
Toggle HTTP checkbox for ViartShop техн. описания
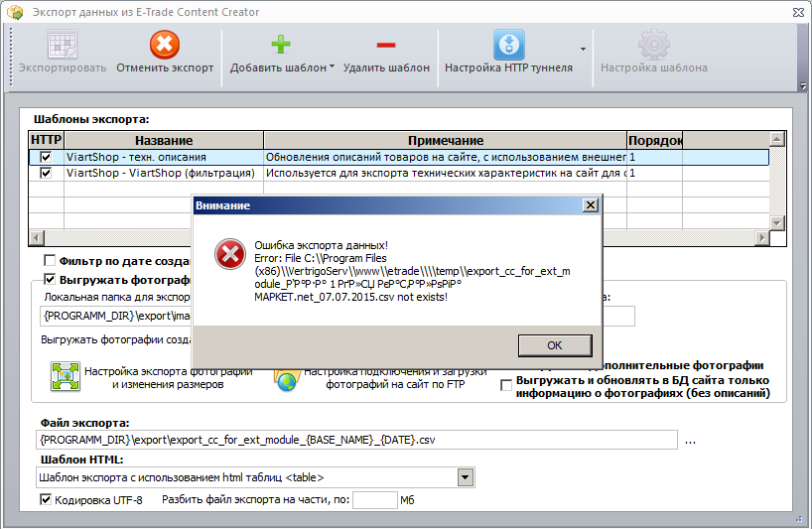46,157
